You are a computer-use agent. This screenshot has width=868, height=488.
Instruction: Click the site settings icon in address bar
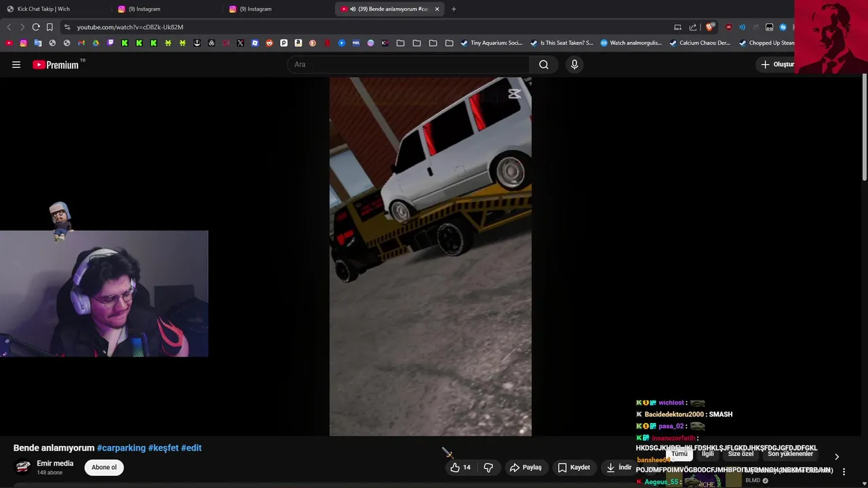(x=66, y=27)
